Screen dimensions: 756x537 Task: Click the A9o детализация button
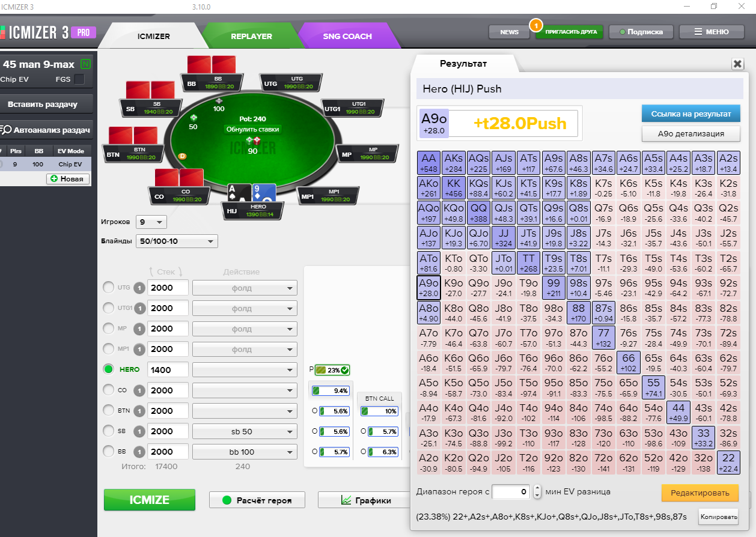(x=690, y=133)
